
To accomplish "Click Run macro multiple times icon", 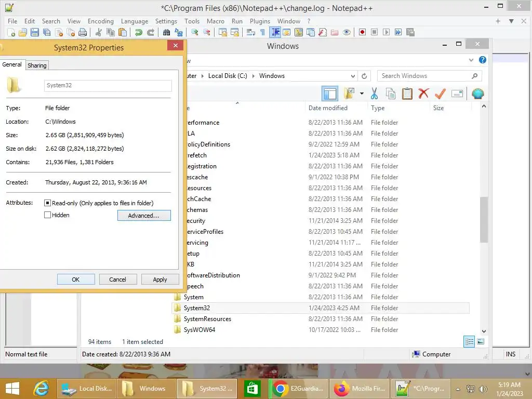I will tap(398, 32).
